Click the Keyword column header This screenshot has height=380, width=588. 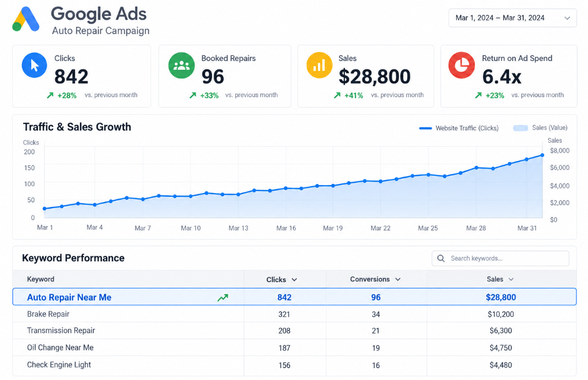(41, 279)
